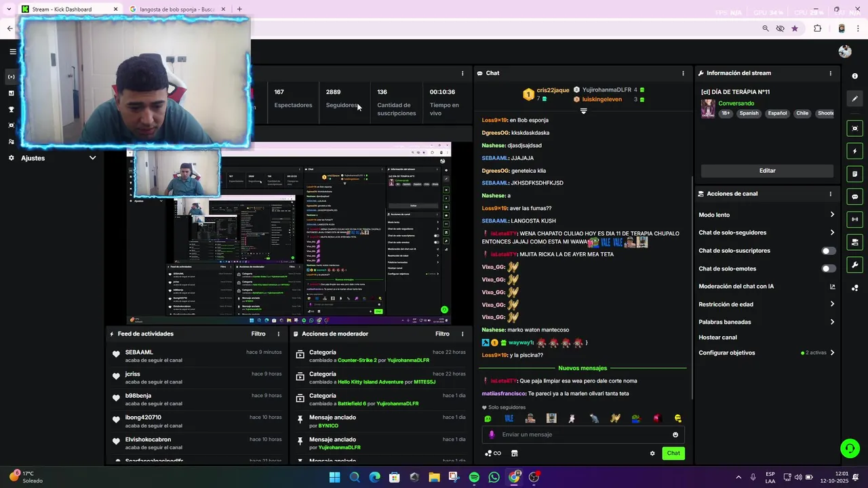
Task: Toggle Chat de solo-suscriptores switch
Action: pos(828,251)
